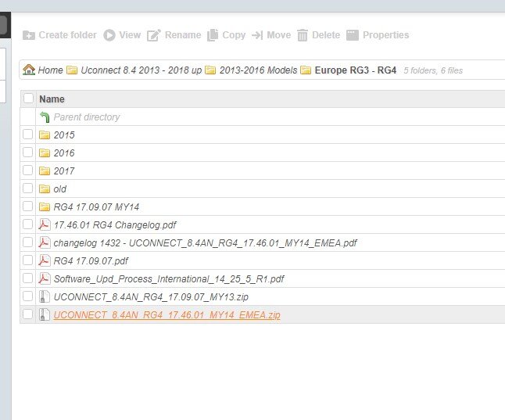
Task: Click the Properties label in toolbar
Action: point(386,35)
